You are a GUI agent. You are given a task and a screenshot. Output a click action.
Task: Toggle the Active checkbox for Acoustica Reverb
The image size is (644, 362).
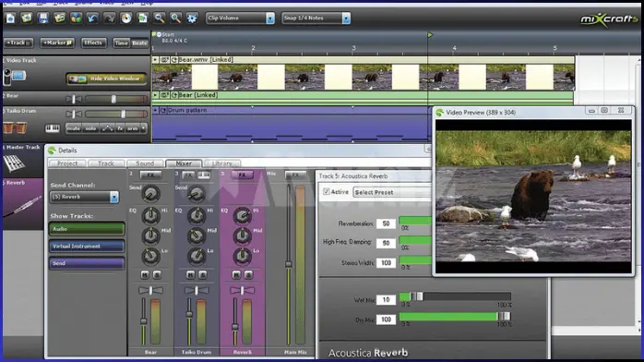pos(327,192)
